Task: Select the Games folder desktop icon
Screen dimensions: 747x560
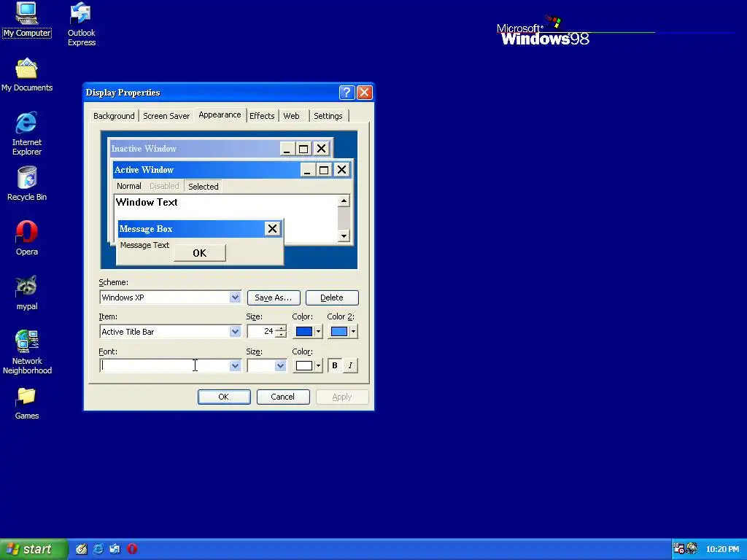Action: point(27,403)
